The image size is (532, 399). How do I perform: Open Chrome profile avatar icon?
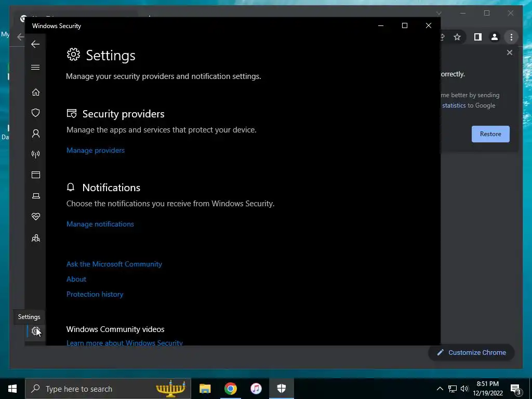click(495, 37)
